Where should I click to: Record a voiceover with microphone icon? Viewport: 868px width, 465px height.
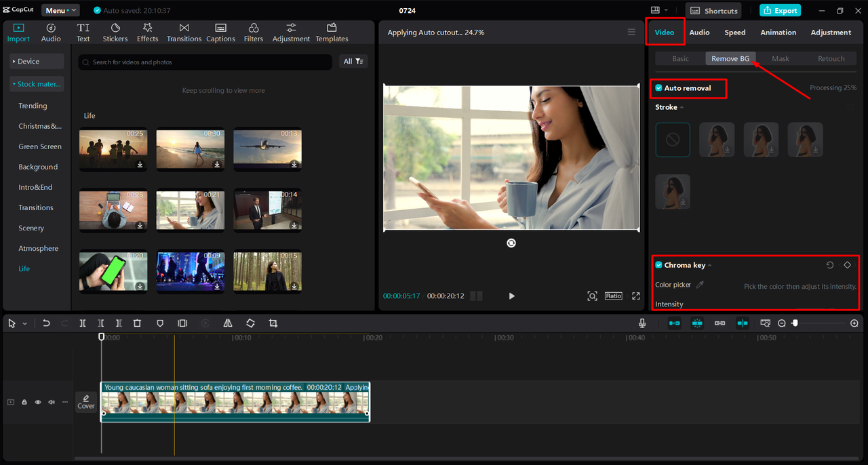point(642,323)
